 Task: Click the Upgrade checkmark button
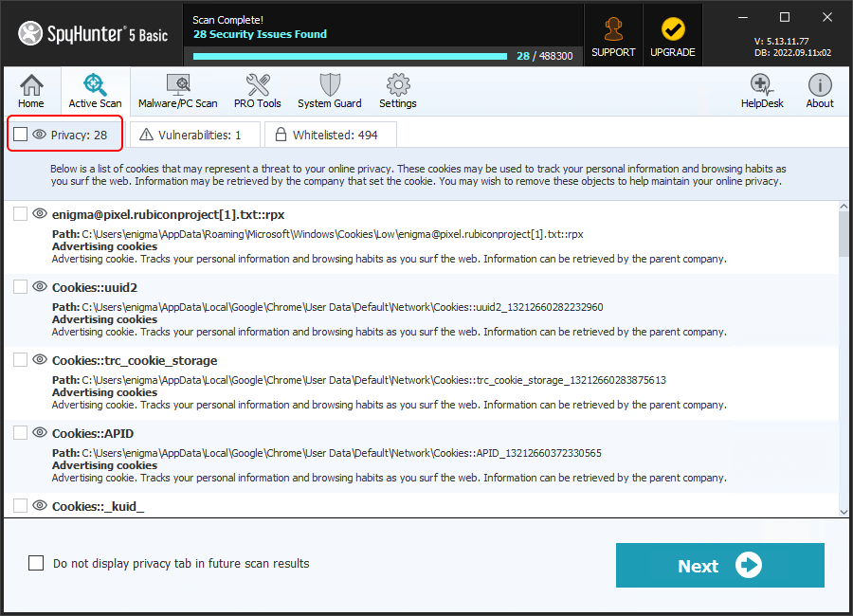[x=673, y=36]
